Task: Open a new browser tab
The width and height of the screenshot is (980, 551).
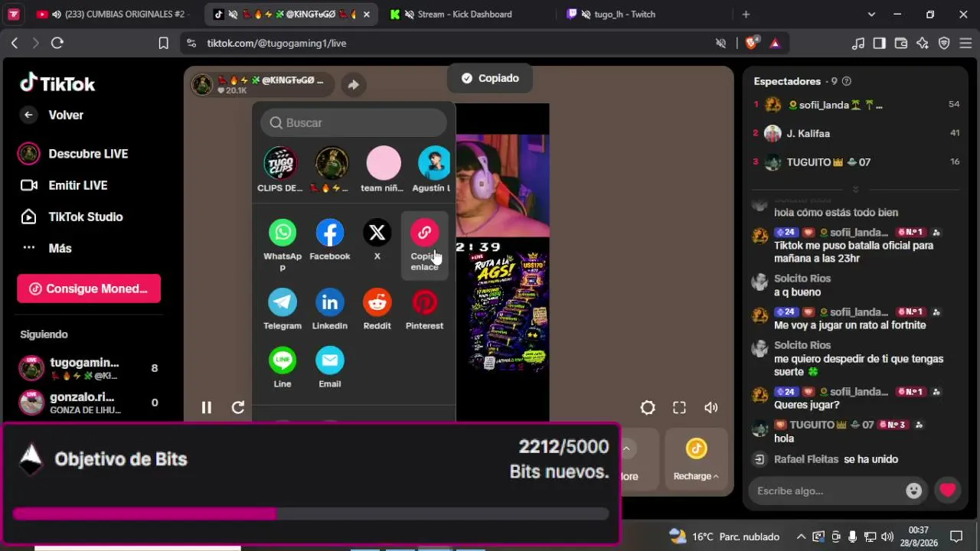Action: [746, 14]
